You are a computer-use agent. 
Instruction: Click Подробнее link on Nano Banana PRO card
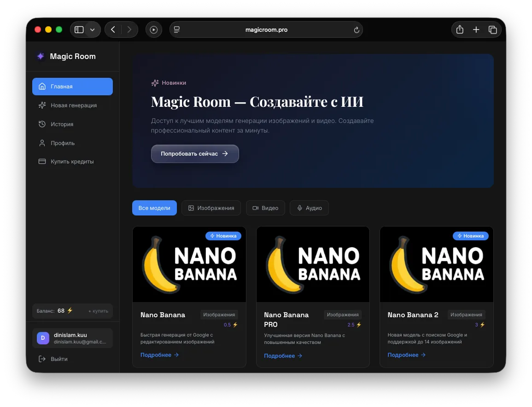tap(283, 356)
